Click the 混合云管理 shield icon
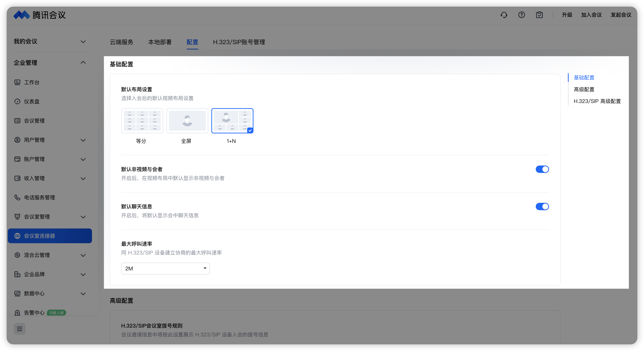Screen dimensions: 644x351 pyautogui.click(x=17, y=255)
